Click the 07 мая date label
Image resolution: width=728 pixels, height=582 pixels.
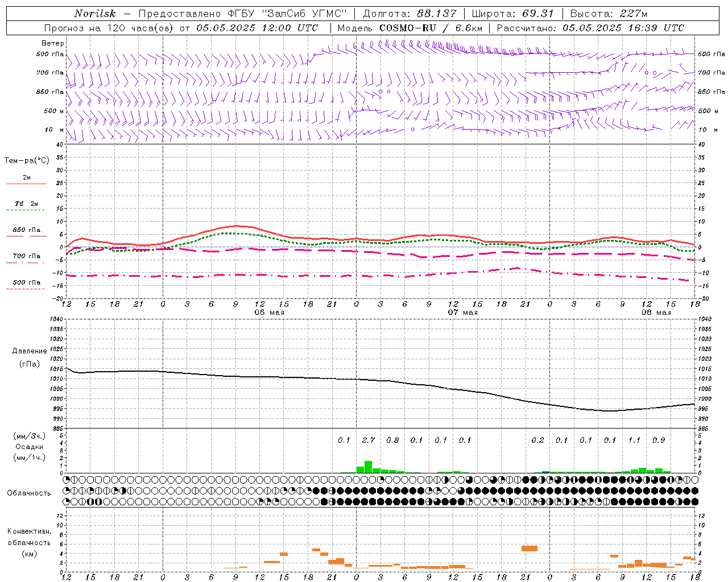pos(462,313)
